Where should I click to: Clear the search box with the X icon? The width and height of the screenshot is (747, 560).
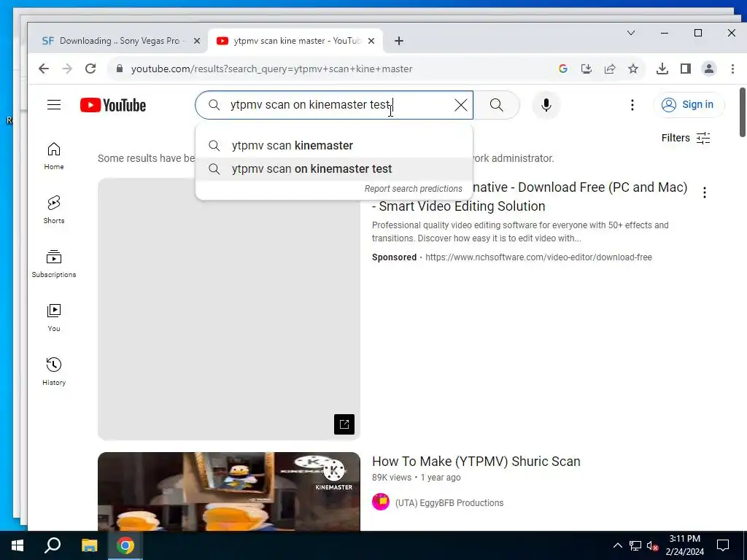pos(461,105)
